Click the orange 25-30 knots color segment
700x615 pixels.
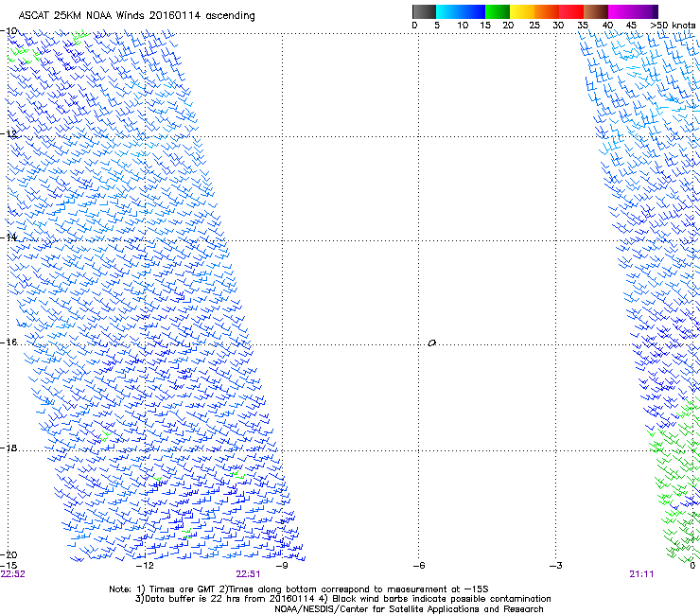[547, 11]
